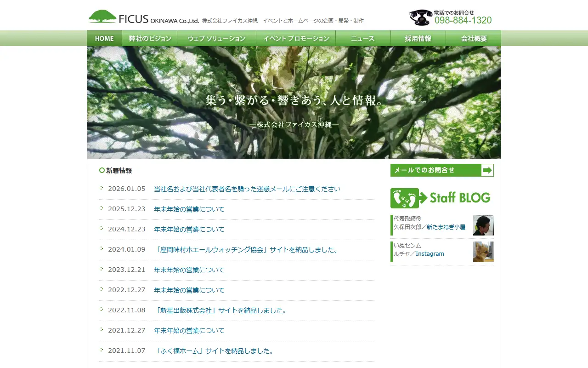The image size is (588, 368).
Task: Open the 2023.12.21 年末年始の営業について link
Action: 189,270
